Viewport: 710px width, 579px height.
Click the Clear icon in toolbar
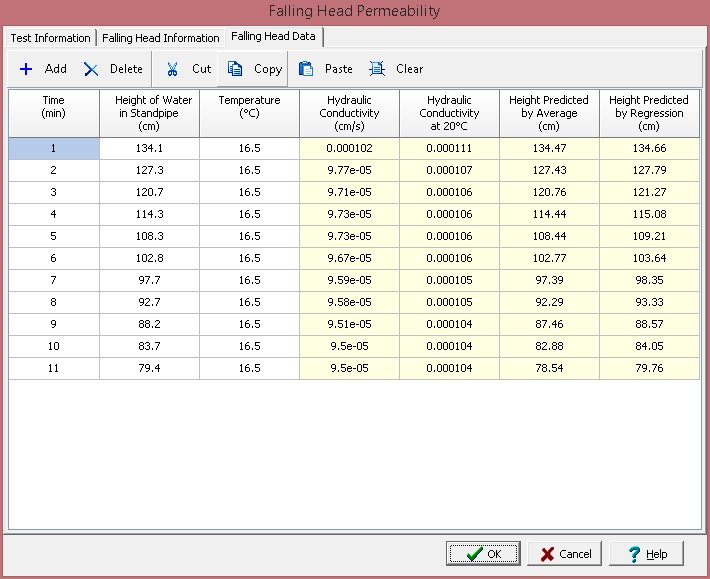coord(377,69)
